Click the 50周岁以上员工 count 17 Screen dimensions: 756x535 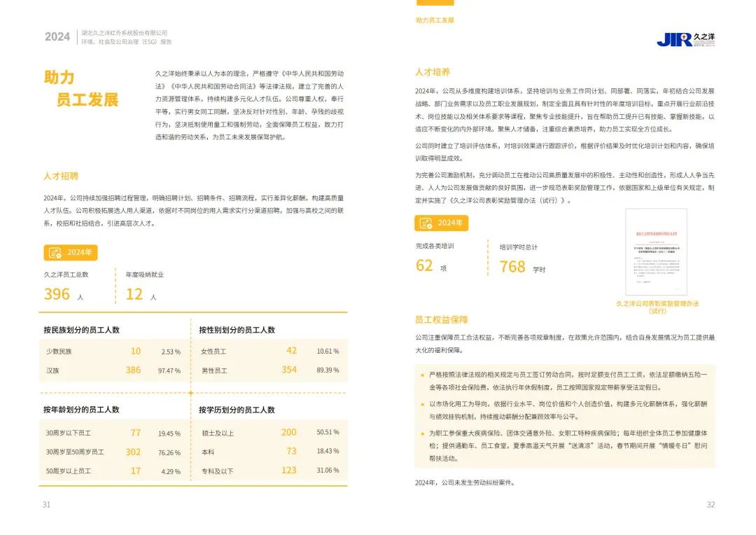136,471
